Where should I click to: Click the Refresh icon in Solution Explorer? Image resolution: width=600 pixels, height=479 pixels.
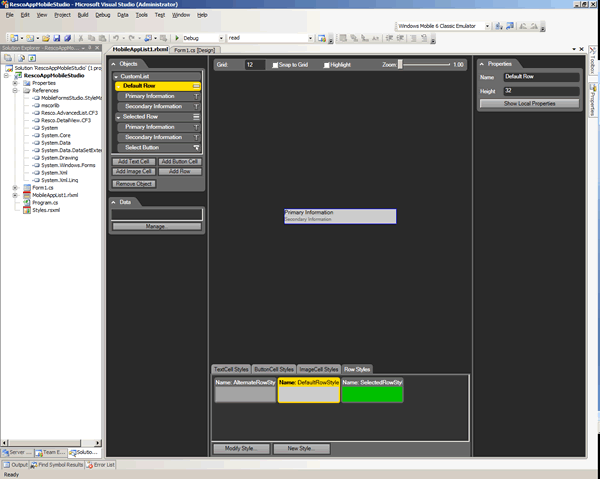pyautogui.click(x=32, y=58)
